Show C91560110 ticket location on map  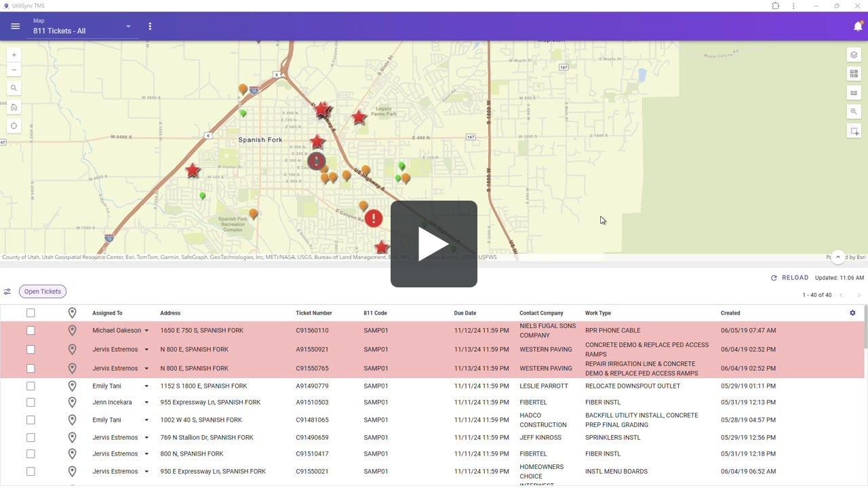click(x=72, y=331)
